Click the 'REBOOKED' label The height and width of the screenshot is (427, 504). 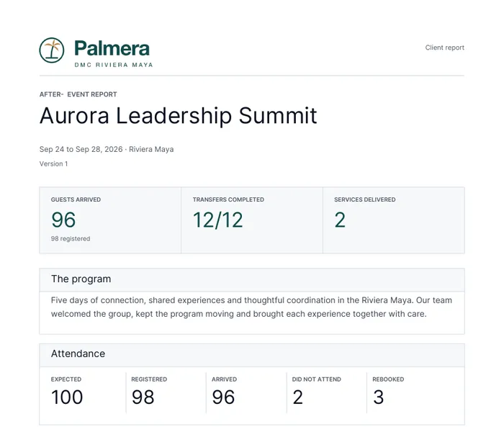click(x=388, y=379)
